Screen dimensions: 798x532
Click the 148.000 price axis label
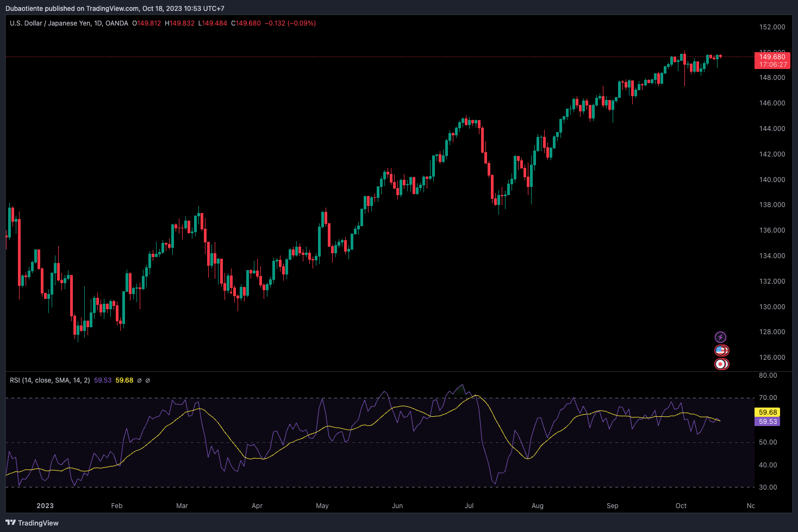tap(772, 78)
